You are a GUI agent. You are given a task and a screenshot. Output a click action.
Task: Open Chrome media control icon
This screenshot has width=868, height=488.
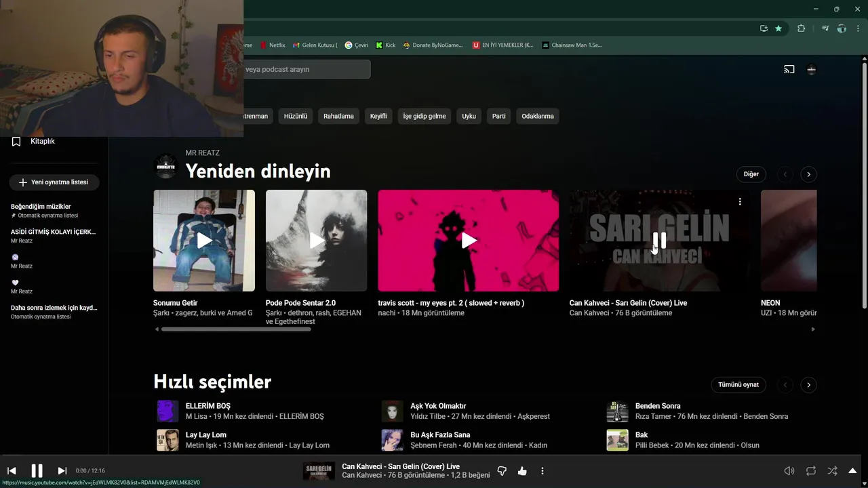[x=825, y=28]
